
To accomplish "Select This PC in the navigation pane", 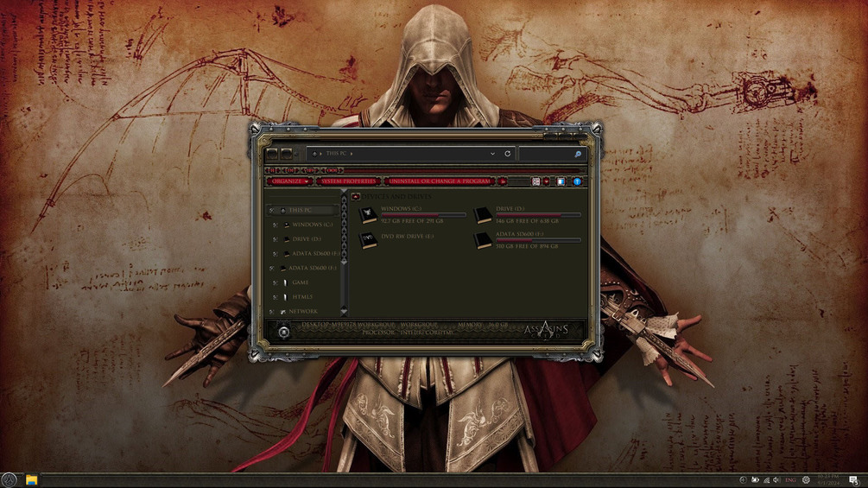I will (303, 210).
